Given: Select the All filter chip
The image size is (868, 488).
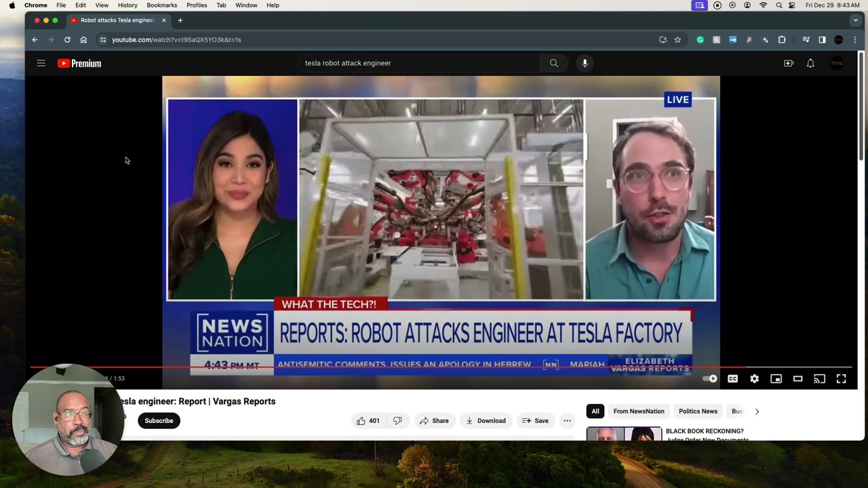Looking at the screenshot, I should tap(595, 411).
